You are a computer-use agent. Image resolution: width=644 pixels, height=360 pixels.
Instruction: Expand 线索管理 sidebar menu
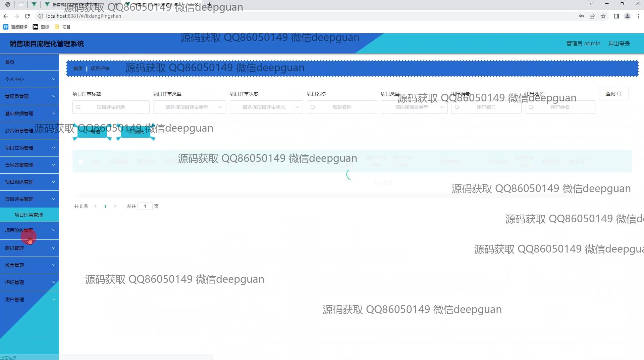[30, 265]
